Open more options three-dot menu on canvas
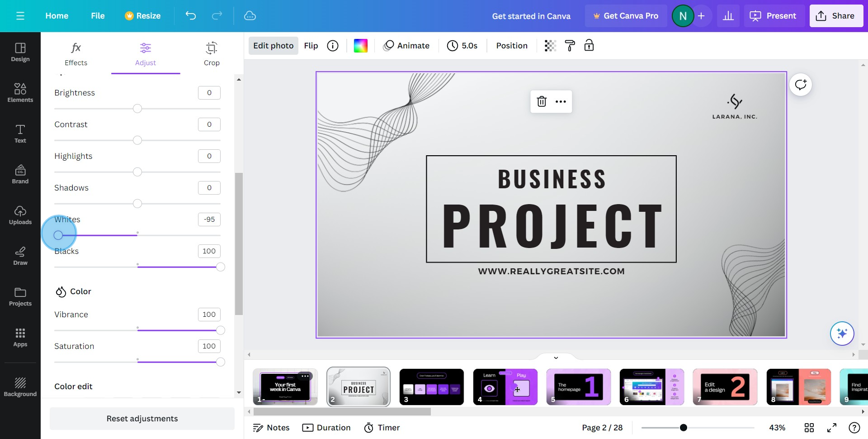868x439 pixels. tap(561, 101)
